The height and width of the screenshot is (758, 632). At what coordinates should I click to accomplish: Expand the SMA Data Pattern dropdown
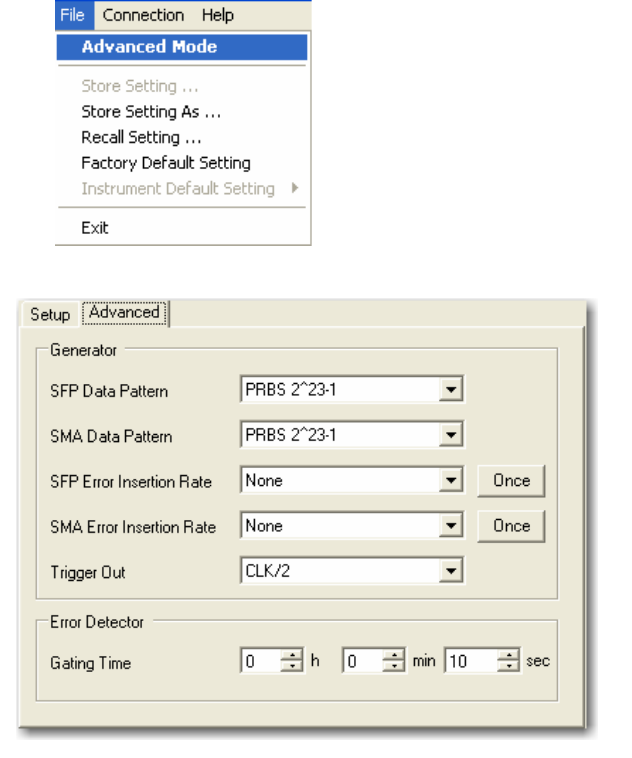click(451, 435)
